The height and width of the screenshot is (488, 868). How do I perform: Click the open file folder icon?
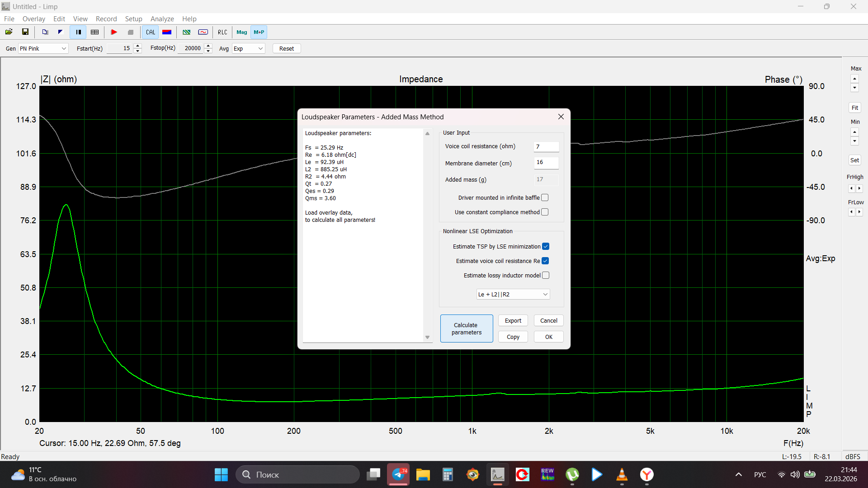[9, 32]
